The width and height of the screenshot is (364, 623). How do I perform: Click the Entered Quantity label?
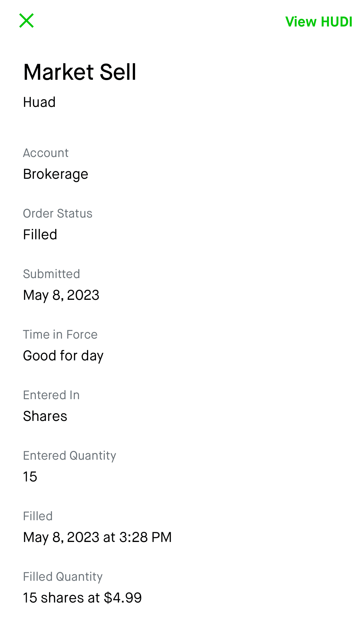coord(70,456)
